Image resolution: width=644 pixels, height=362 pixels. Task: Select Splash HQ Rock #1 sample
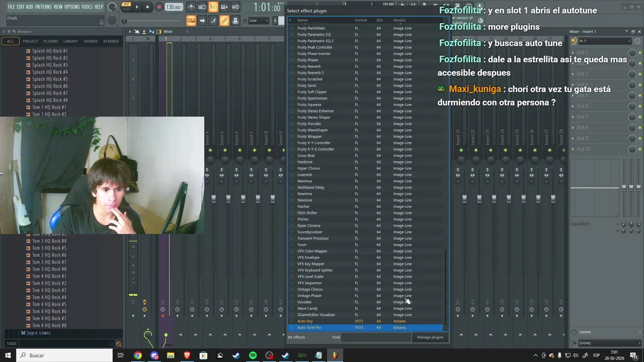point(49,51)
